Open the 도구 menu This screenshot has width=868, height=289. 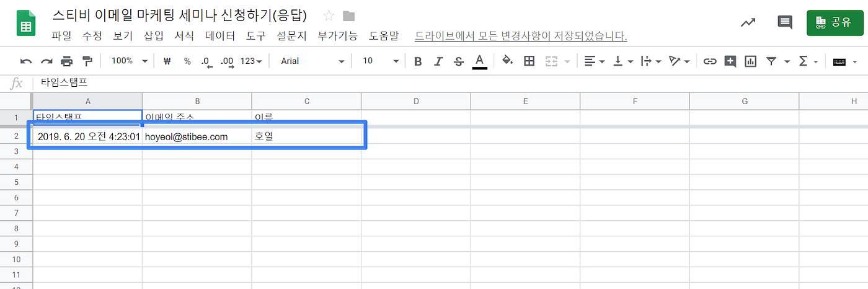(255, 36)
